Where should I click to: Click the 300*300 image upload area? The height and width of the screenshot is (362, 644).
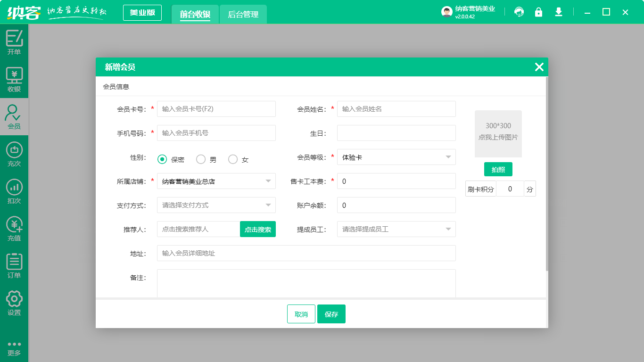pyautogui.click(x=498, y=134)
